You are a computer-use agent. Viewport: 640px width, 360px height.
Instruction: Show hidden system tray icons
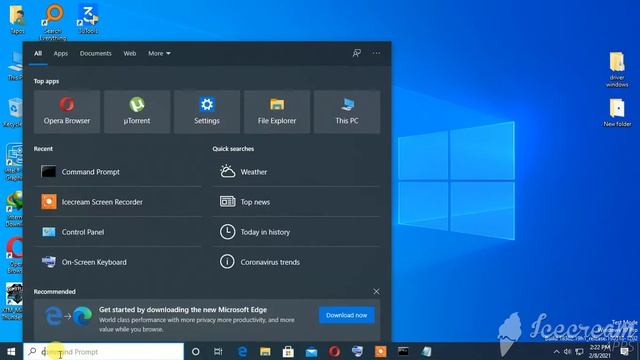click(556, 351)
